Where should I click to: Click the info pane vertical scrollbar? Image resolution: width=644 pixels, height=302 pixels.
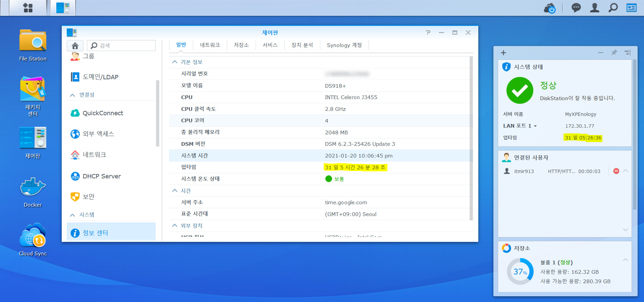471,138
